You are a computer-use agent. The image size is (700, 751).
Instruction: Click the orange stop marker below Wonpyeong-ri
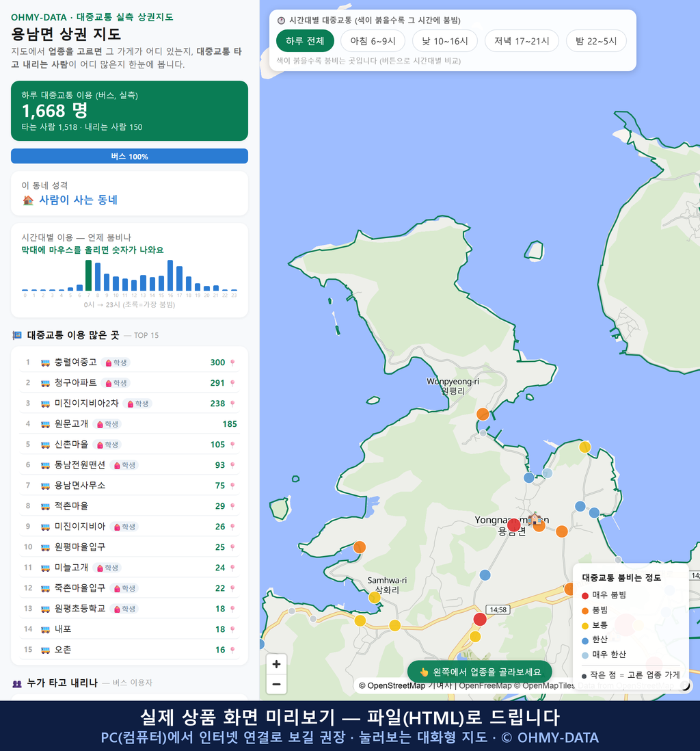coord(483,414)
